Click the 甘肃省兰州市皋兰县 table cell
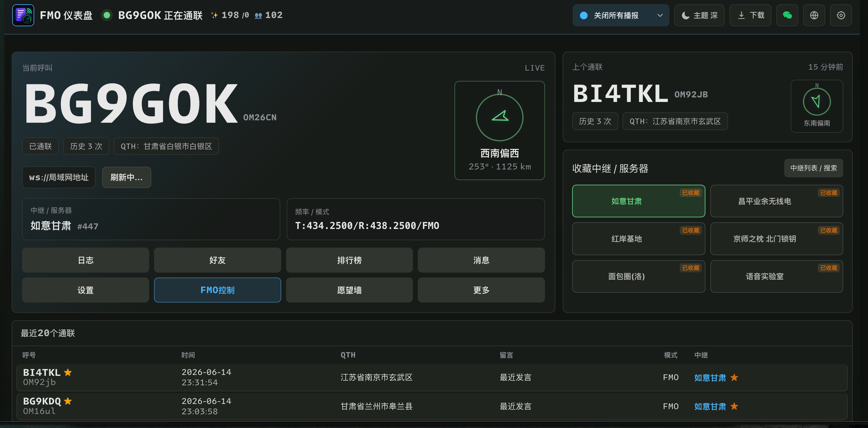868x428 pixels. click(376, 406)
